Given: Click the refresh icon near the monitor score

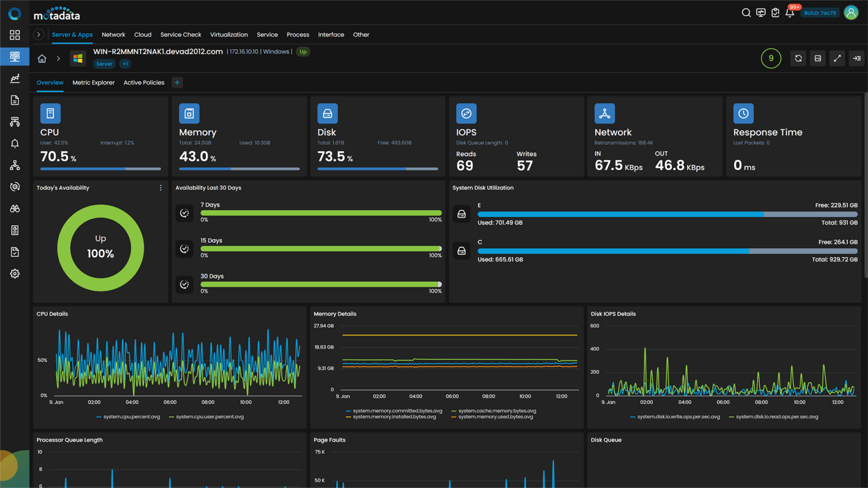Looking at the screenshot, I should 798,58.
